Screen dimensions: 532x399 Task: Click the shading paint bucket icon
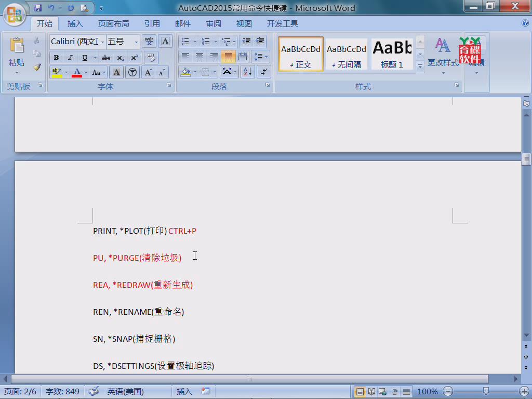pyautogui.click(x=185, y=72)
